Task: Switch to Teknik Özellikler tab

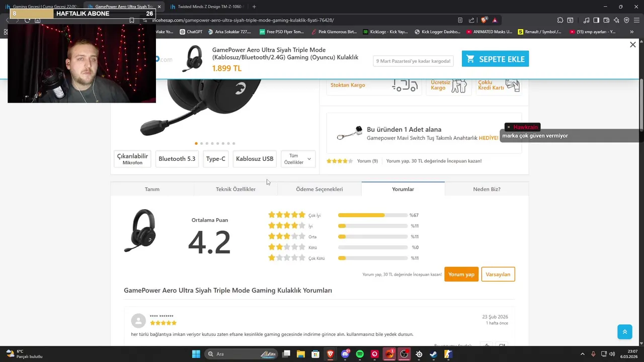Action: (235, 189)
